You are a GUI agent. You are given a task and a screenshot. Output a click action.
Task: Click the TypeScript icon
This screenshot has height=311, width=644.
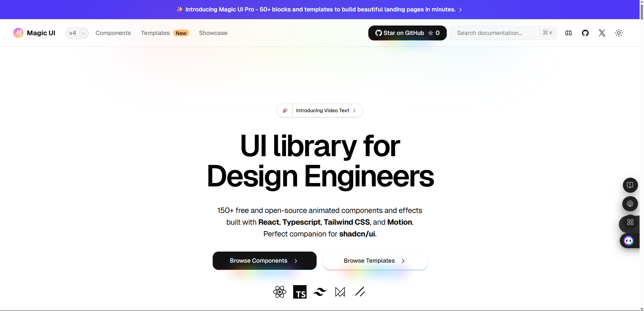300,292
